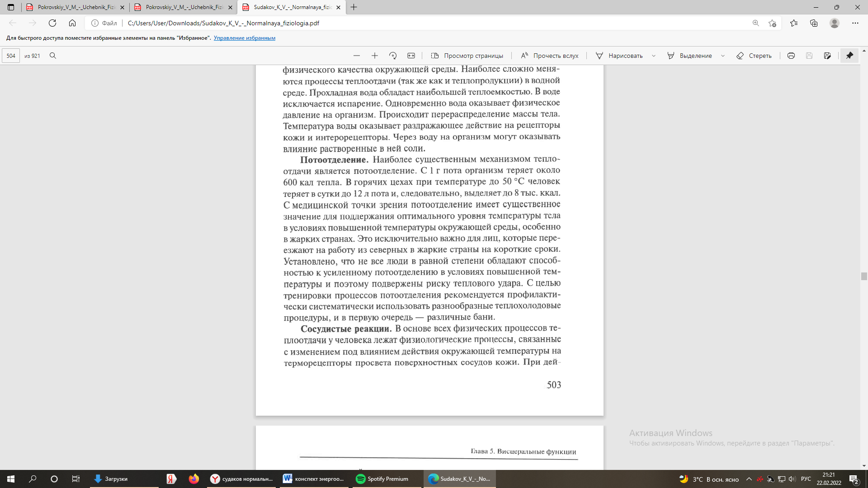Click scrollbar down arrow
Viewport: 868px width, 488px height.
coord(864,466)
